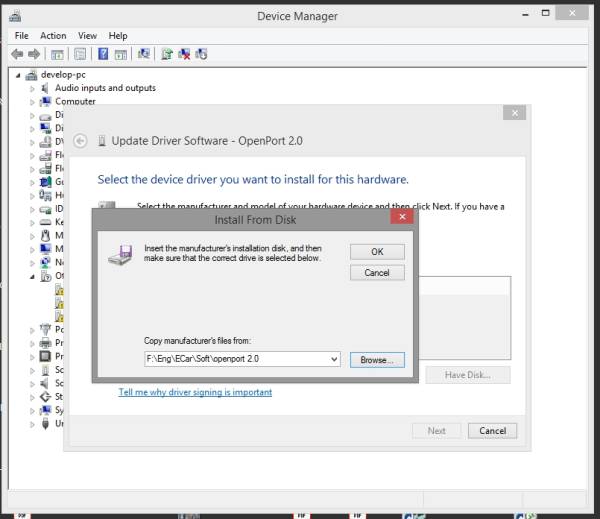Open the Action menu

(x=53, y=36)
